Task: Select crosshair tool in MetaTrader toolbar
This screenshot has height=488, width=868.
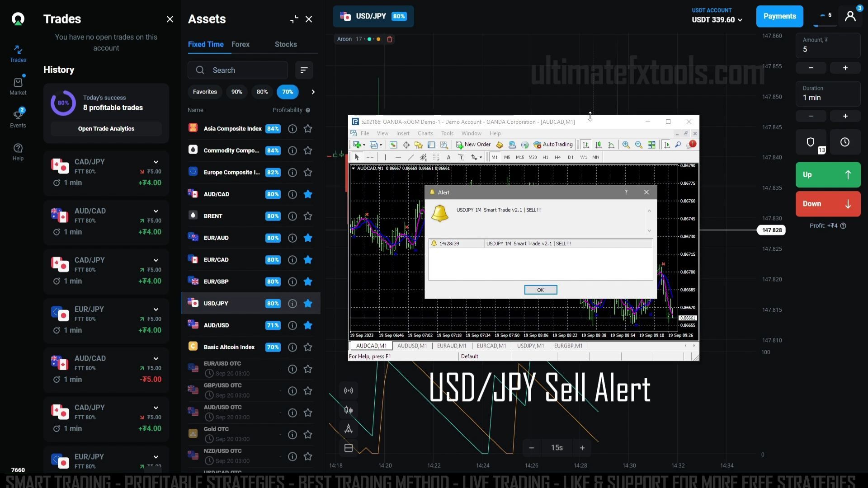Action: [370, 157]
